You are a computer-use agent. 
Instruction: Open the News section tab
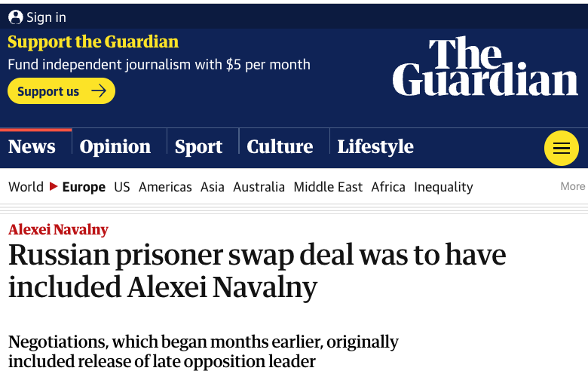tap(32, 146)
